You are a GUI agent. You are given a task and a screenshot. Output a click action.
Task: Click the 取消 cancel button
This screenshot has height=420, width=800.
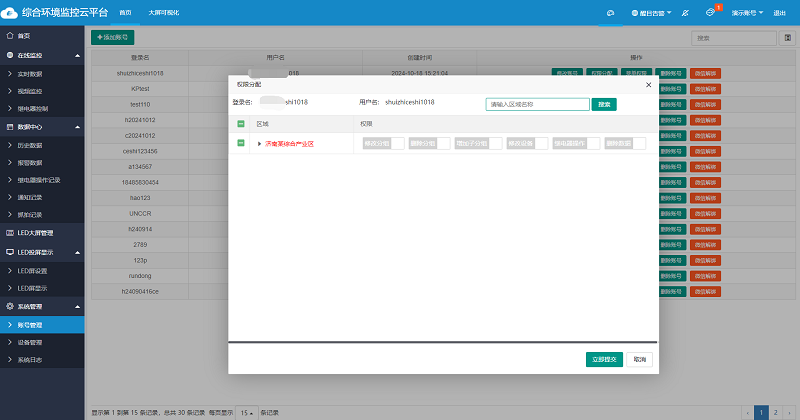[640, 359]
